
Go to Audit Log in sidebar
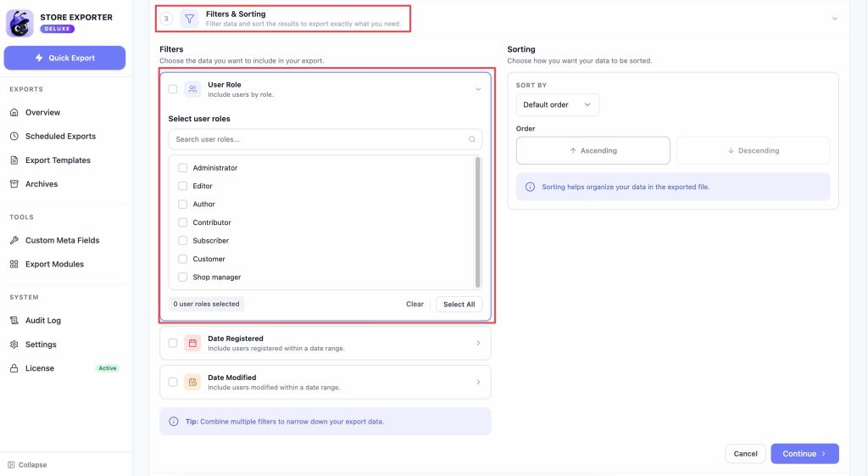point(42,320)
